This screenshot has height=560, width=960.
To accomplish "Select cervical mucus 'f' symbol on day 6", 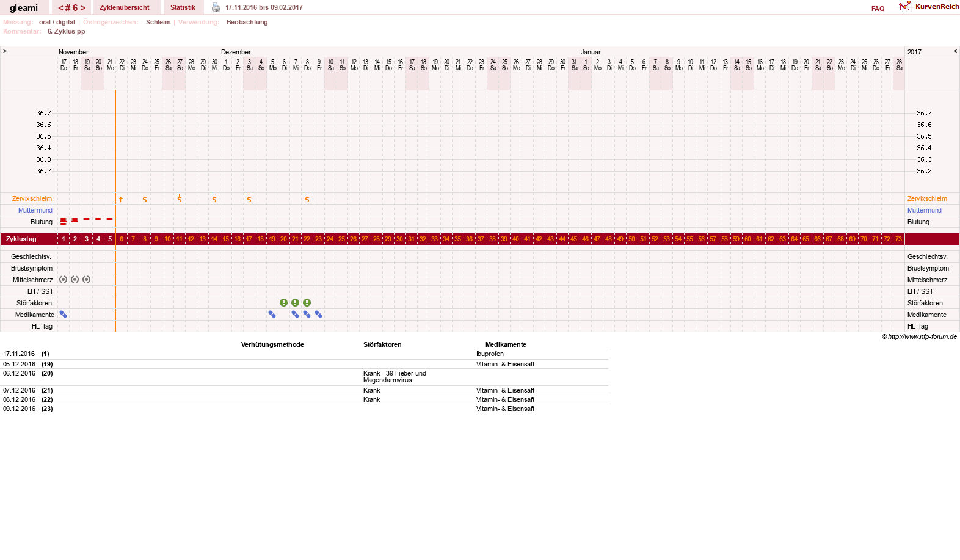I will click(121, 199).
